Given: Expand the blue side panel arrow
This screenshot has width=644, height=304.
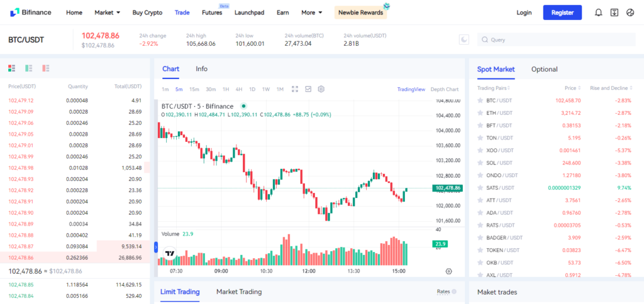Looking at the screenshot, I should coord(156,247).
